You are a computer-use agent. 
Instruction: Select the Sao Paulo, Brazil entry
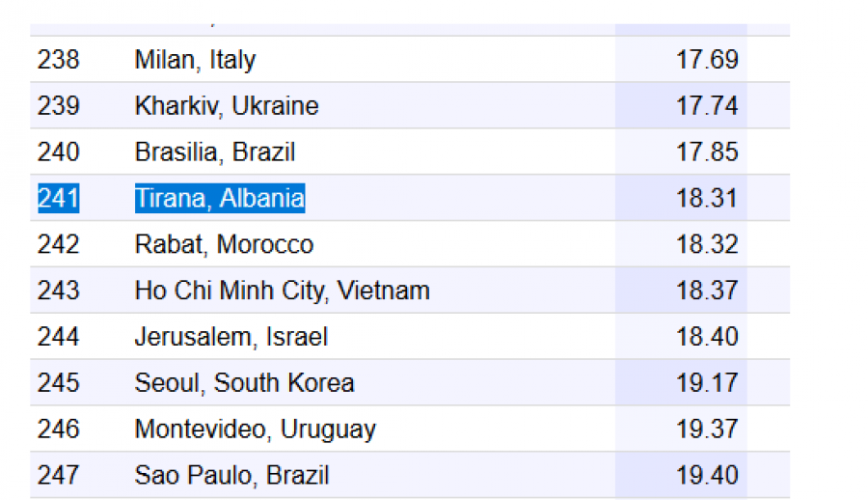coord(231,476)
